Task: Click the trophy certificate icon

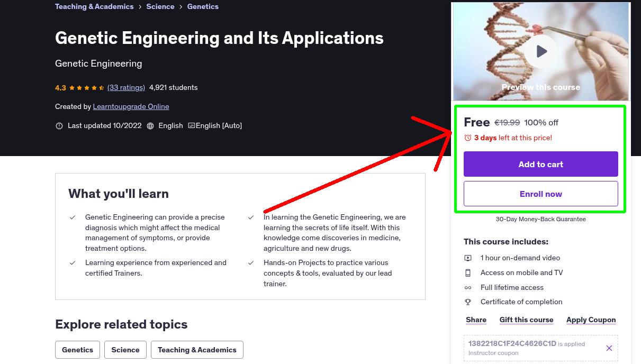Action: (x=468, y=302)
